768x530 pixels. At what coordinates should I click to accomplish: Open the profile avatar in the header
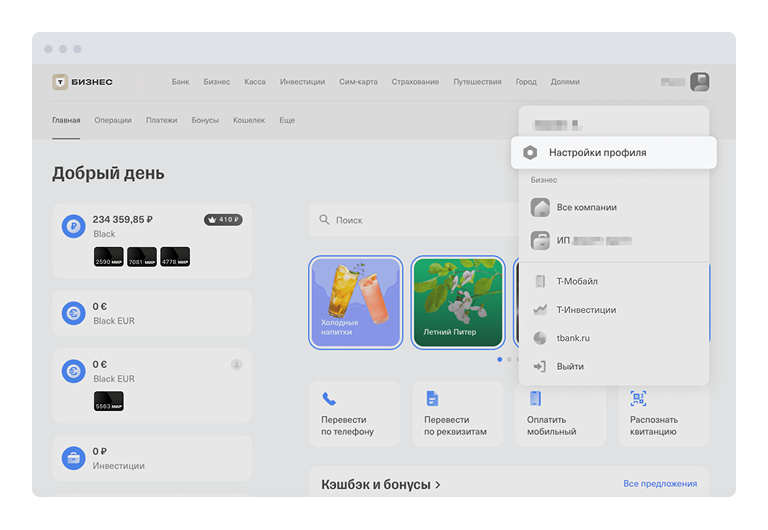[x=700, y=82]
